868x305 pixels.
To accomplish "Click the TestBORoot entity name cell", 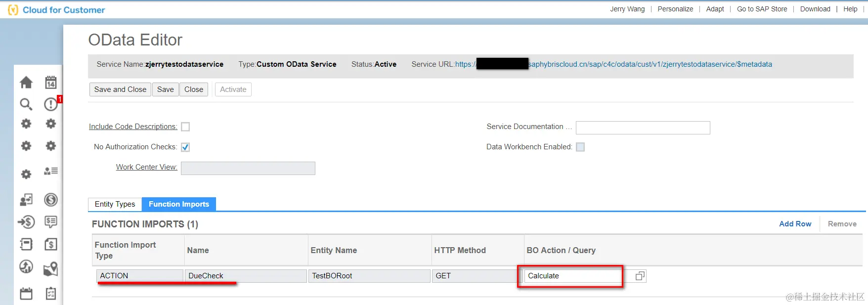I will [x=369, y=276].
